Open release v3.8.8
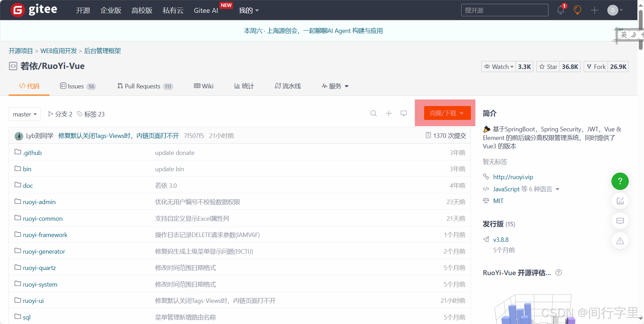The width and height of the screenshot is (644, 324). tap(501, 239)
